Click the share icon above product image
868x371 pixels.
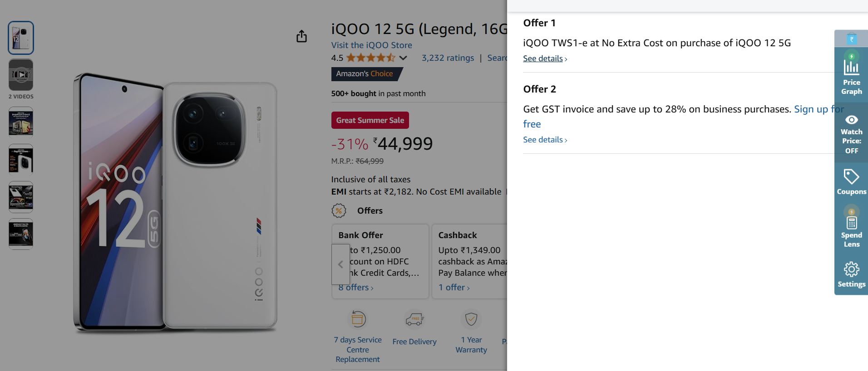pyautogui.click(x=301, y=36)
